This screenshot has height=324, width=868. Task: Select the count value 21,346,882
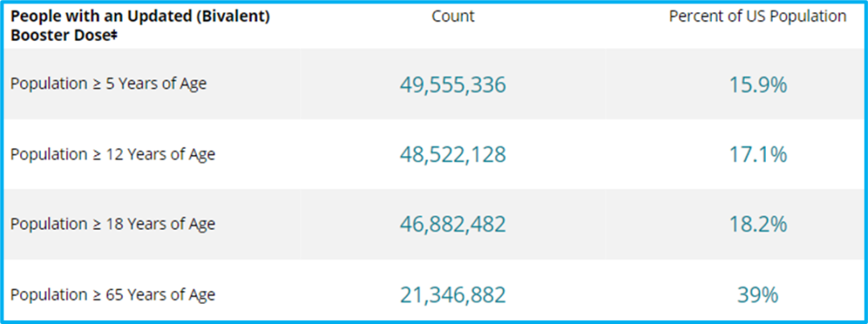453,295
